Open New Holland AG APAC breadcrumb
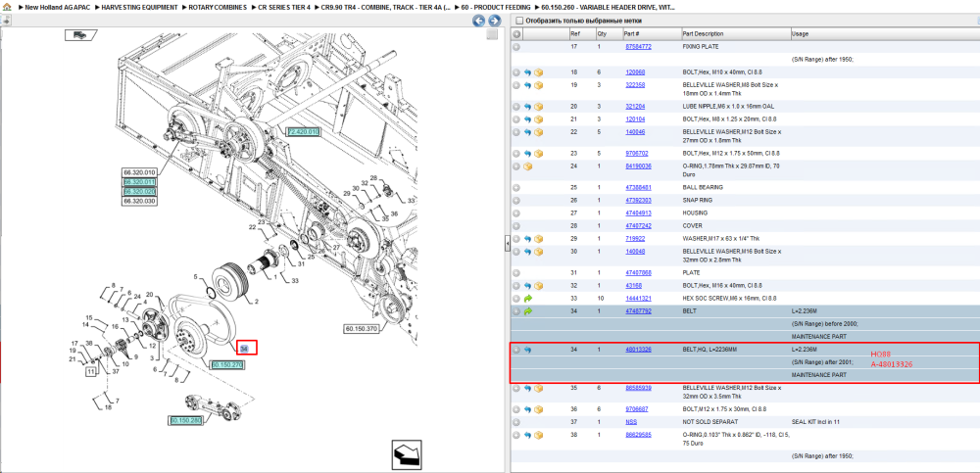Viewport: 980px width, 473px height. [56, 8]
